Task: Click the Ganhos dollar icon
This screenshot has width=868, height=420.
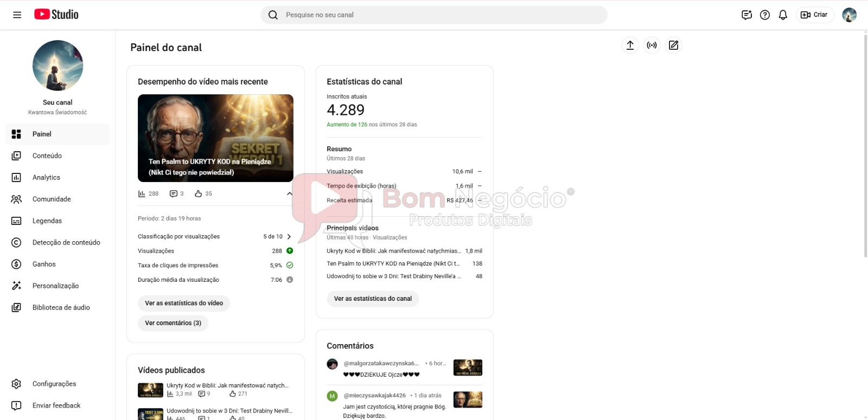Action: [x=16, y=264]
